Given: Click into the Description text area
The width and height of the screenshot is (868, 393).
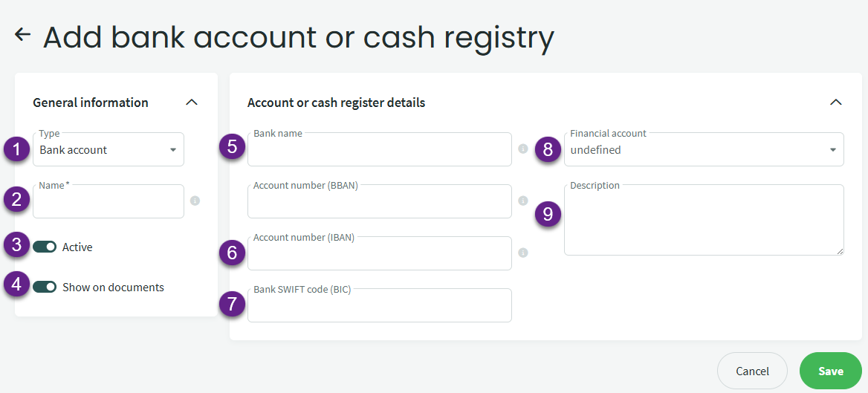Looking at the screenshot, I should pos(703,221).
